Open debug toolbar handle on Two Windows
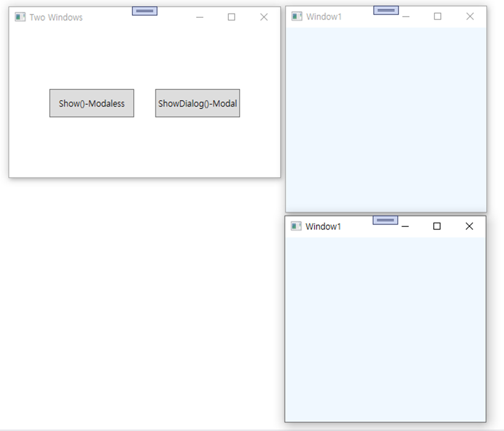 [144, 11]
